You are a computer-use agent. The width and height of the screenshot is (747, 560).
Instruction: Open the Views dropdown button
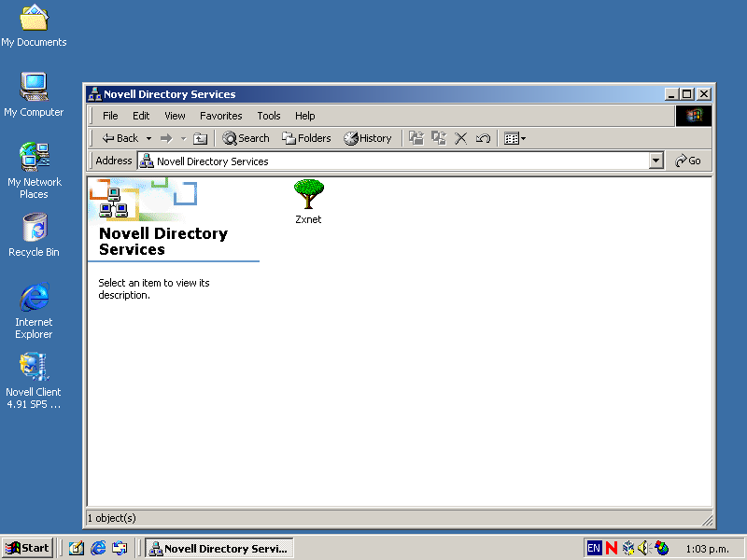[514, 138]
